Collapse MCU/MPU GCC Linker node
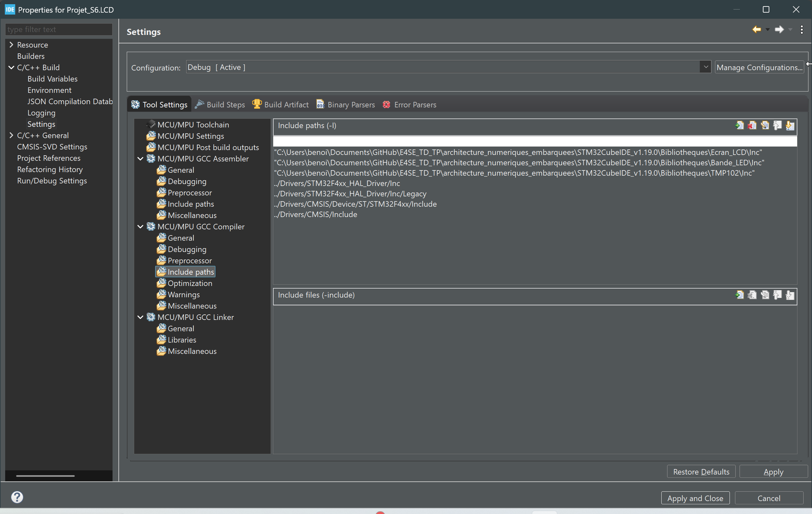Screen dimensions: 812x514 click(141, 317)
